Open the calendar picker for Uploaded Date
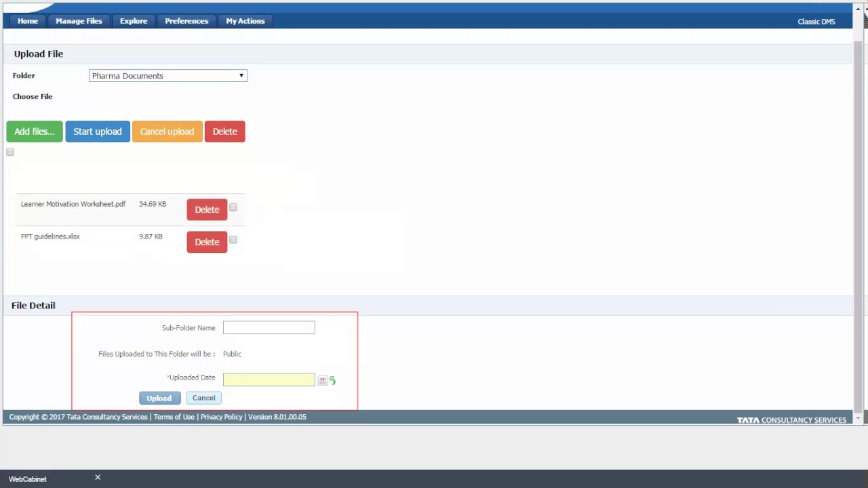 click(322, 381)
